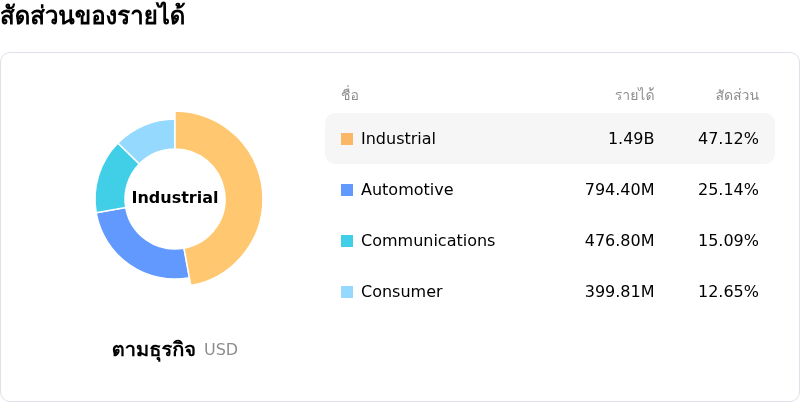Viewport: 800px width, 402px height.
Task: Select the Communications row label
Action: coord(428,241)
